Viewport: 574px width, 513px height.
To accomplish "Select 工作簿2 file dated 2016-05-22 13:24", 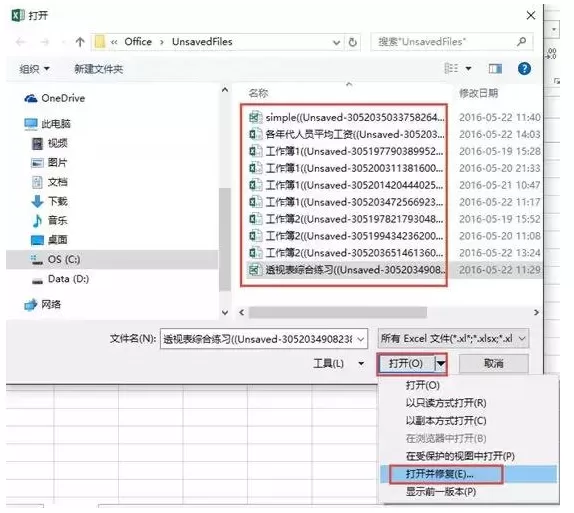I will (x=346, y=253).
